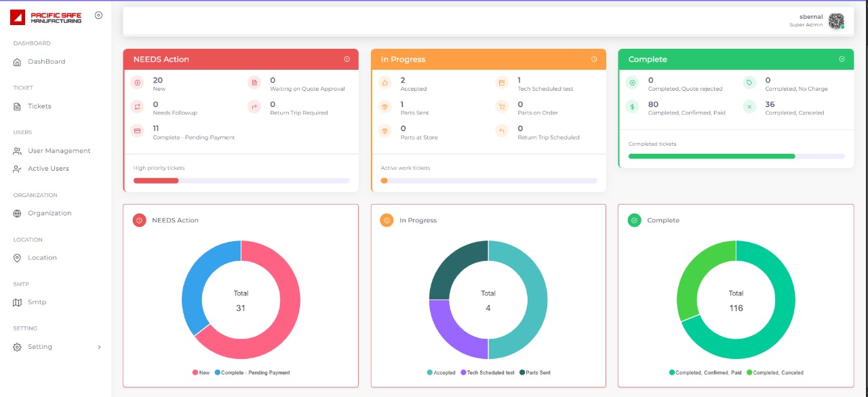Image resolution: width=868 pixels, height=397 pixels.
Task: Click the Completed, Canceled X icon
Action: (749, 107)
